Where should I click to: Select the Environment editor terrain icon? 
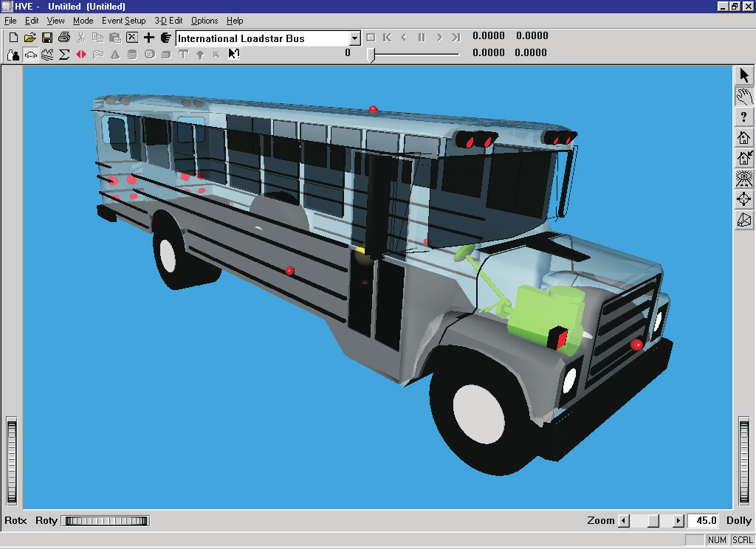(47, 55)
